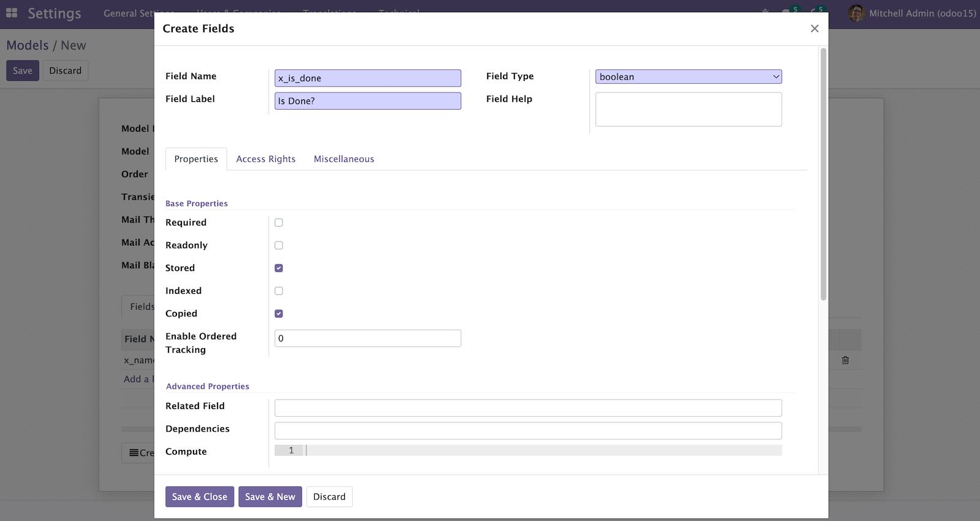Click the Mitchell Admin (odoo15) username

click(922, 13)
